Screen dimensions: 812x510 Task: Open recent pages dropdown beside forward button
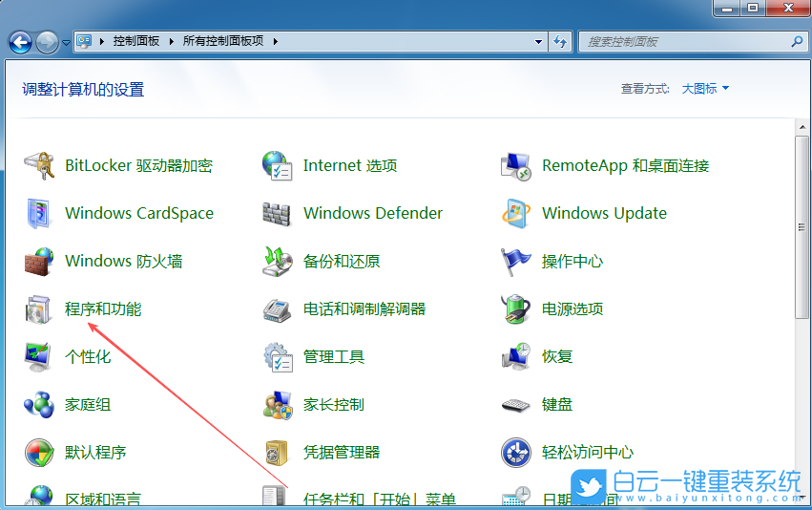pos(66,42)
